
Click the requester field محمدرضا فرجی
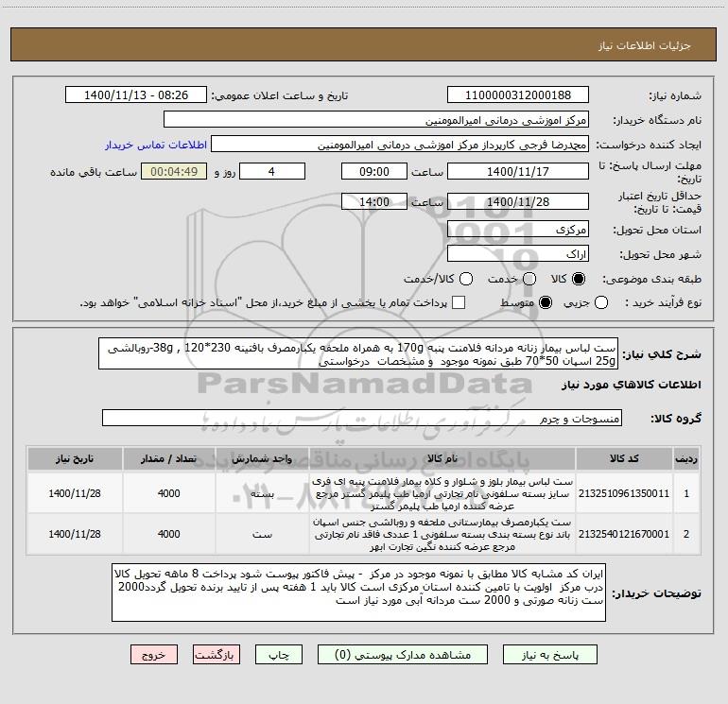(400, 145)
